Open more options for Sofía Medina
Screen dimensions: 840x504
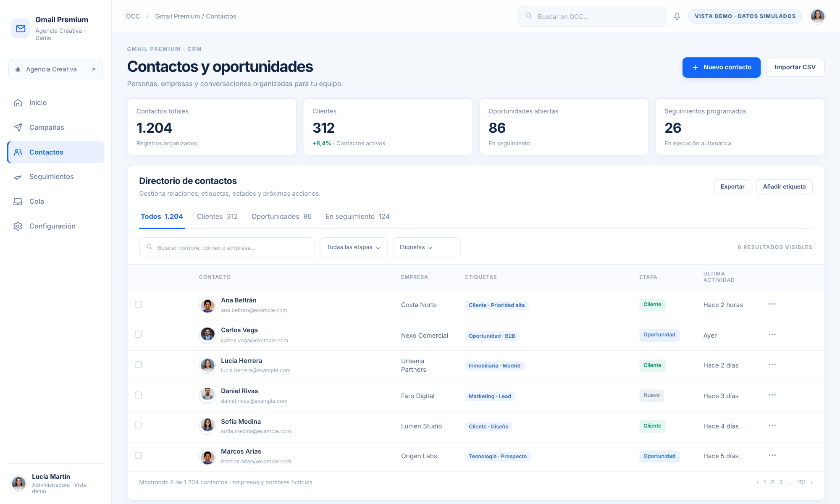pyautogui.click(x=772, y=425)
